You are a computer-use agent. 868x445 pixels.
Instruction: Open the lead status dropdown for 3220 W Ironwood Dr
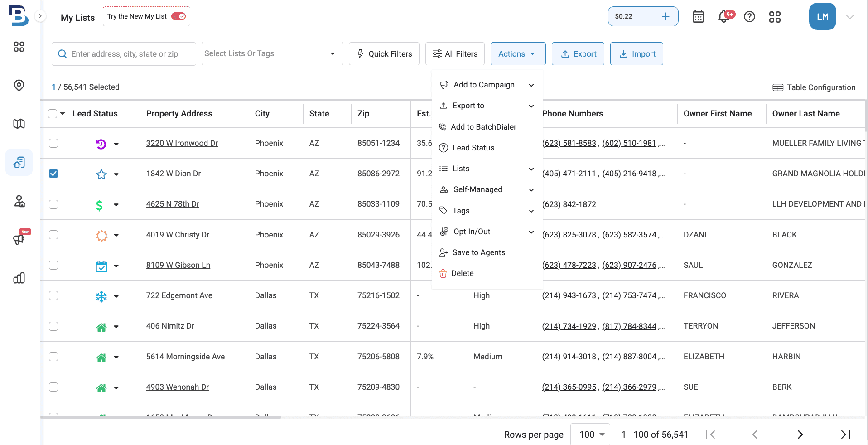point(116,144)
